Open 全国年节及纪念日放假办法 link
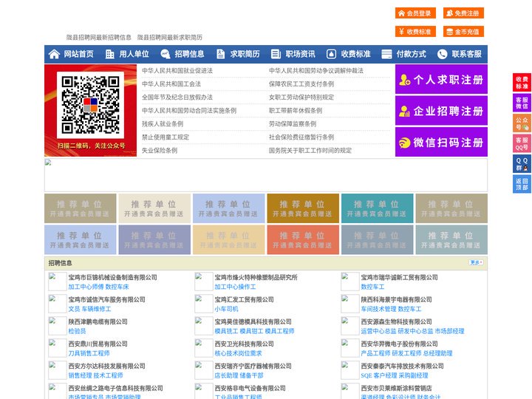Screen dimensions: 532x399 pos(177,97)
